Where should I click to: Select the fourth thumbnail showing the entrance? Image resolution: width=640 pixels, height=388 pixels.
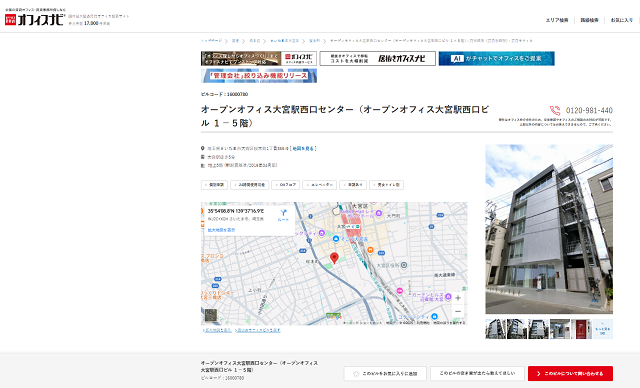point(560,329)
